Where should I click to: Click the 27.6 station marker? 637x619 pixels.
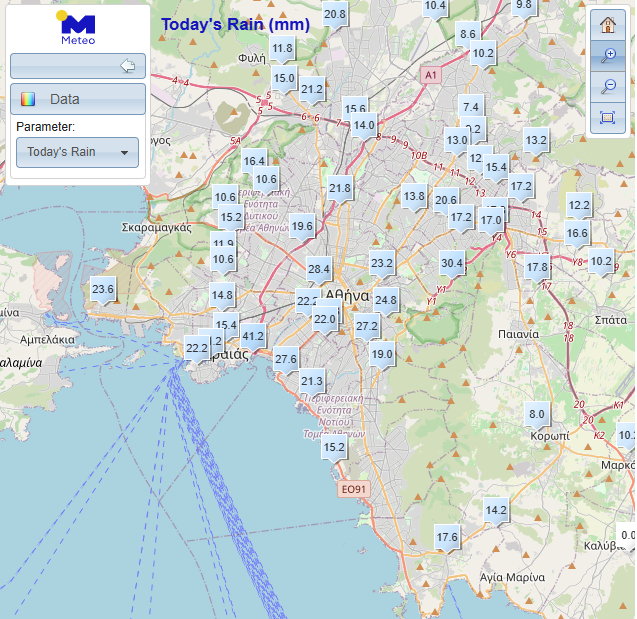click(286, 359)
